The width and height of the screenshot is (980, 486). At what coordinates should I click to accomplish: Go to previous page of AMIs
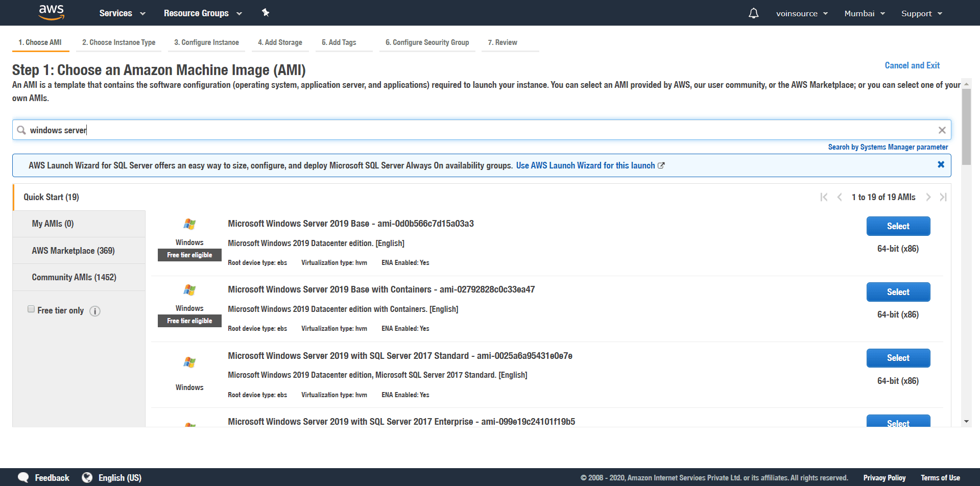[x=840, y=197]
